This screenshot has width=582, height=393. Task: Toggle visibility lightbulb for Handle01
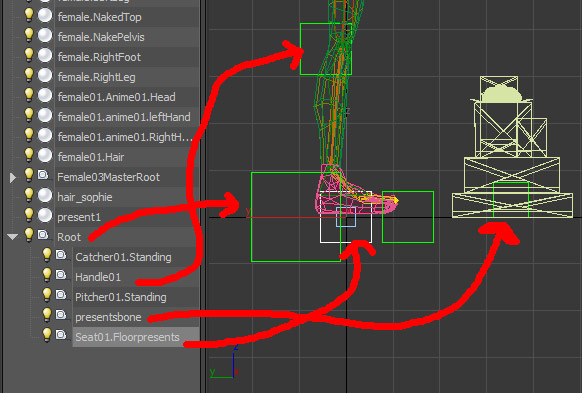click(x=47, y=275)
